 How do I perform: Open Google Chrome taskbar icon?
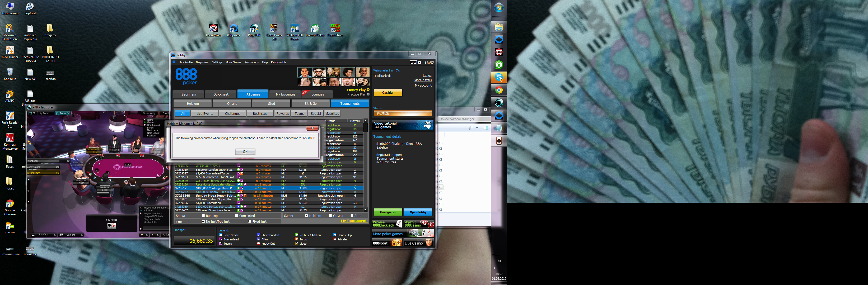[x=499, y=90]
